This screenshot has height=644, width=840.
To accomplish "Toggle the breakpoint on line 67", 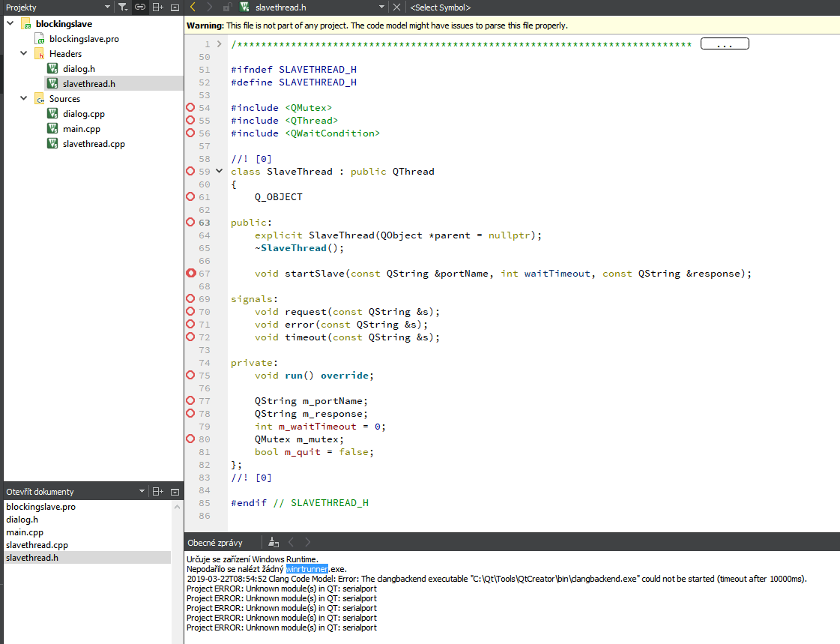I will pyautogui.click(x=191, y=273).
